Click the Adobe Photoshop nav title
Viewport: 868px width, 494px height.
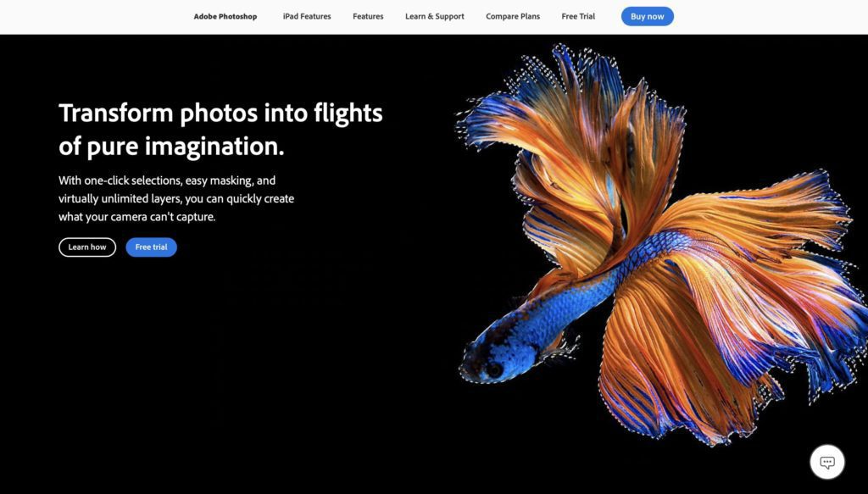[x=225, y=17]
